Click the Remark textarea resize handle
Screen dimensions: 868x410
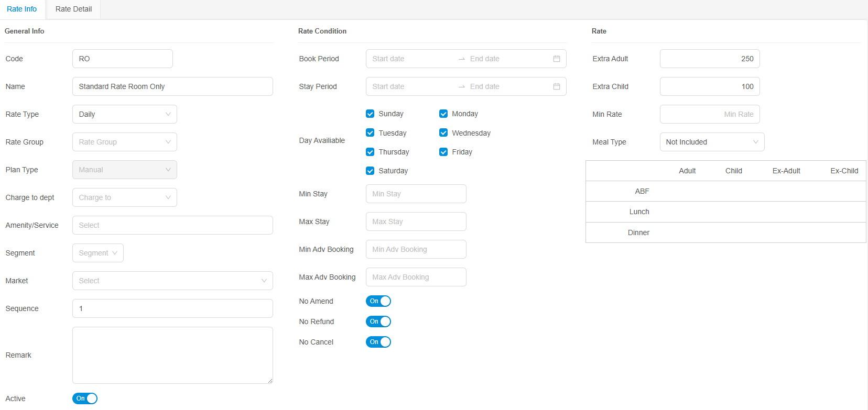point(270,381)
